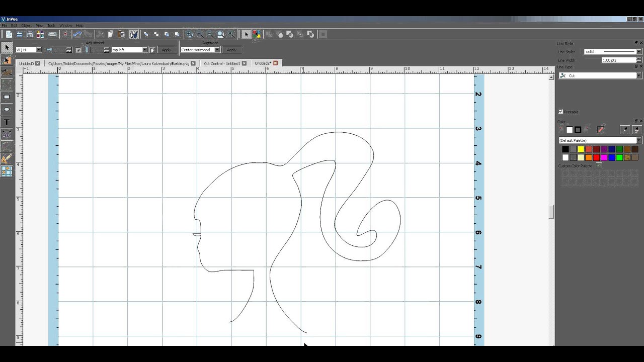Select the arrow pointer tool in left toolbar
This screenshot has width=644, height=362.
click(7, 47)
